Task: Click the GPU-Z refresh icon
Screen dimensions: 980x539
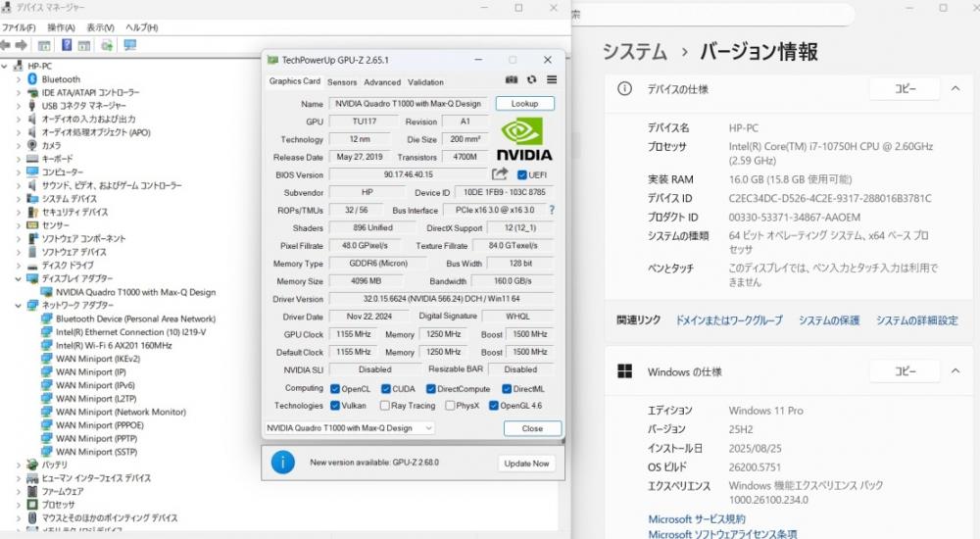Action: (532, 79)
